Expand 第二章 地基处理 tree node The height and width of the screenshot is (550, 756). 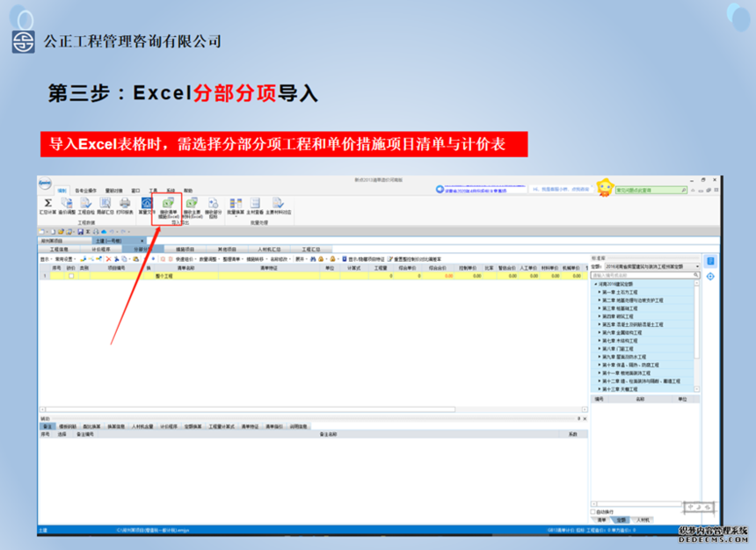coord(600,300)
